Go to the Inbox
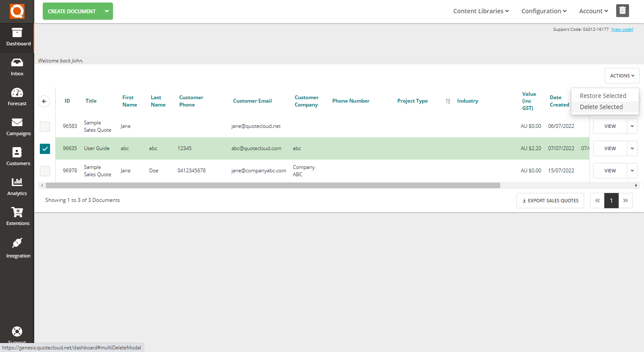The height and width of the screenshot is (352, 644). point(17,67)
